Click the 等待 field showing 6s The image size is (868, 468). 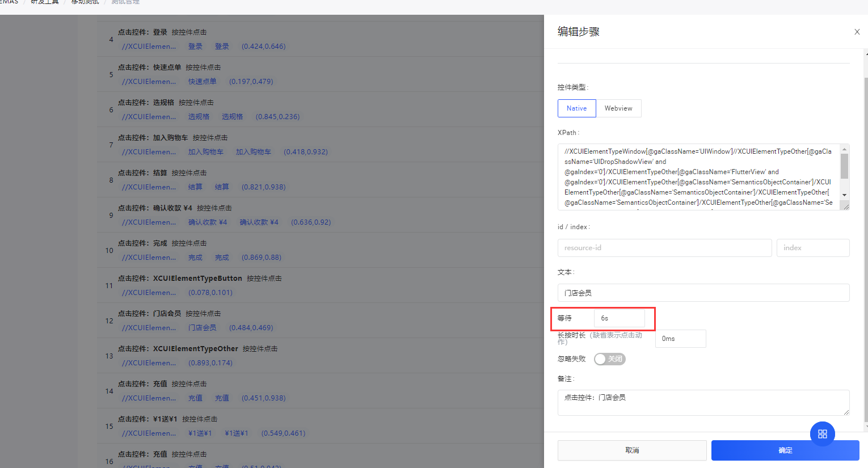tap(620, 318)
